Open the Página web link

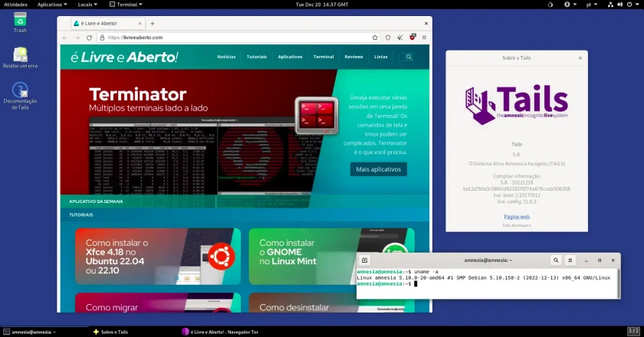[517, 217]
